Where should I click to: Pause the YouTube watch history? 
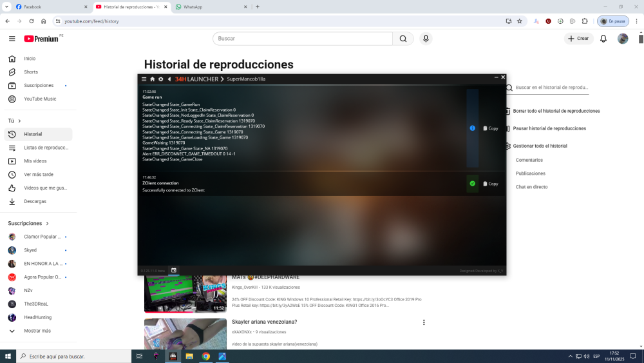point(549,128)
